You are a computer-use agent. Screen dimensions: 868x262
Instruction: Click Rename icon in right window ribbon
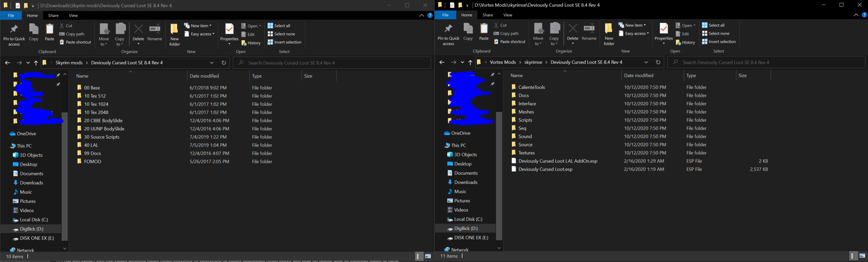[589, 32]
